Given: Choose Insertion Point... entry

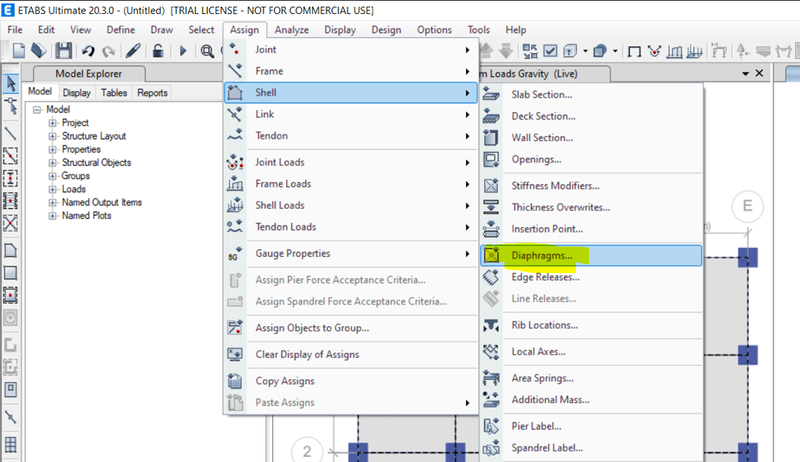Looking at the screenshot, I should [x=591, y=229].
